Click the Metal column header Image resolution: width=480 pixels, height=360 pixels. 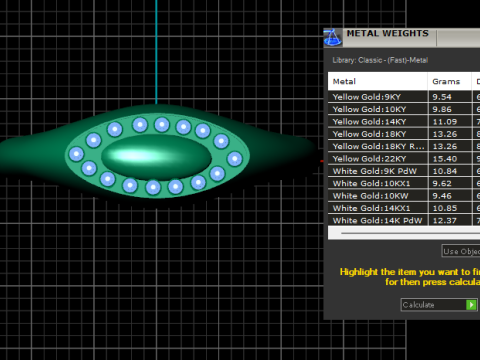[x=378, y=81]
